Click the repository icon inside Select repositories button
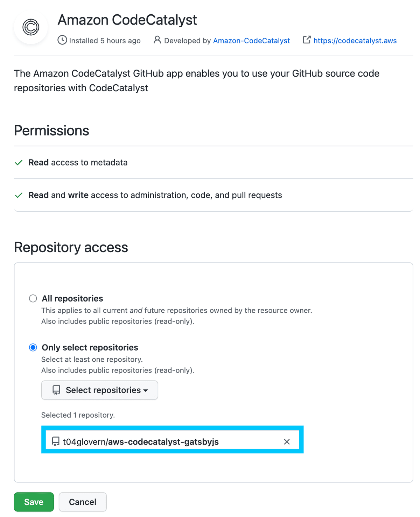420x517 pixels. coord(56,390)
